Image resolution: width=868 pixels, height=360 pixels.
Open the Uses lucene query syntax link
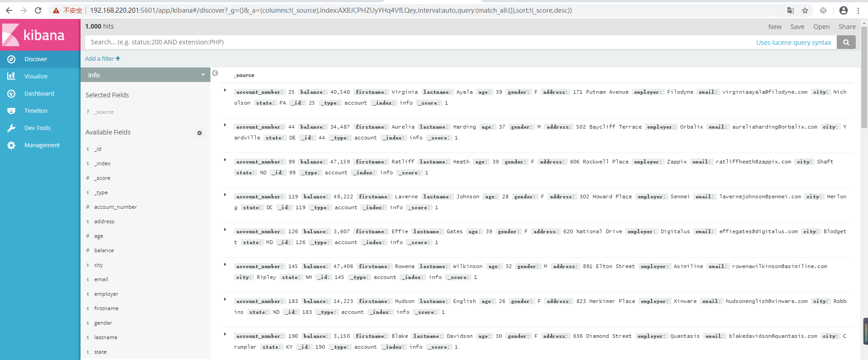(793, 43)
